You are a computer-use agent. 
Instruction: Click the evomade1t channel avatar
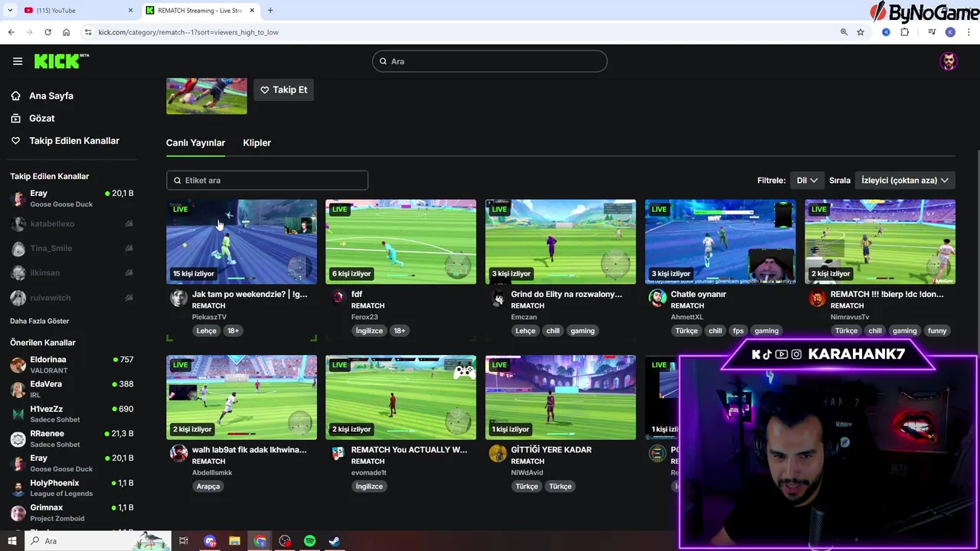(x=338, y=453)
